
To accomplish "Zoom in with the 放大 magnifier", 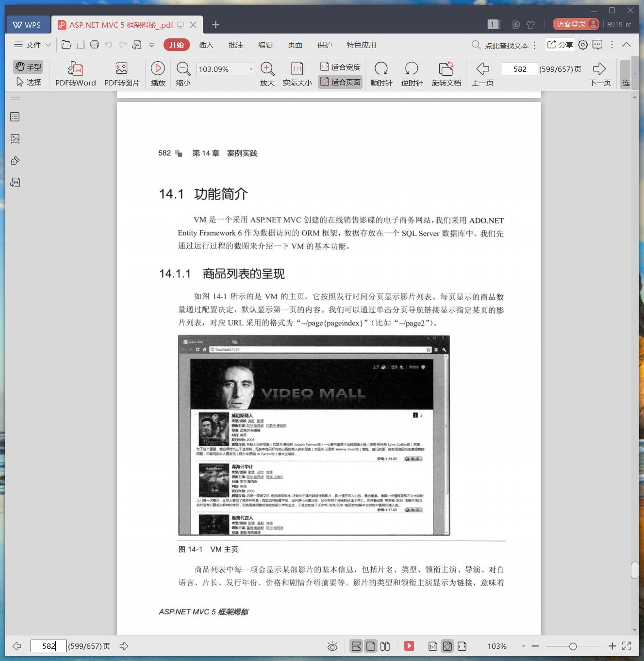I will 267,68.
